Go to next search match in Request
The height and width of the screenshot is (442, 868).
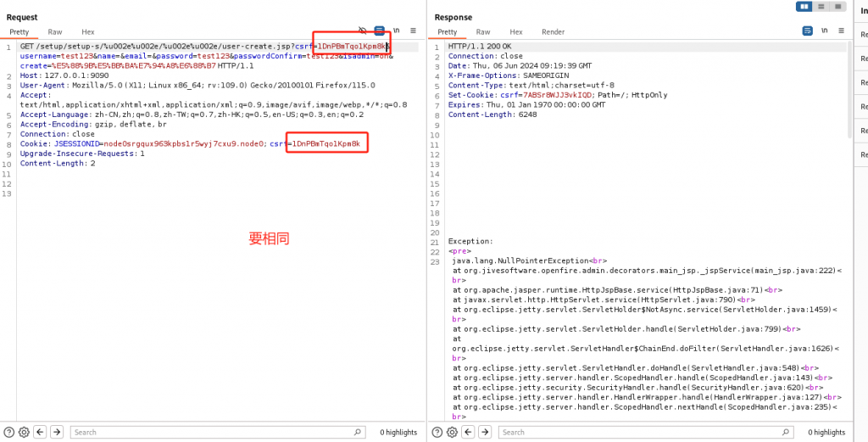[57, 432]
